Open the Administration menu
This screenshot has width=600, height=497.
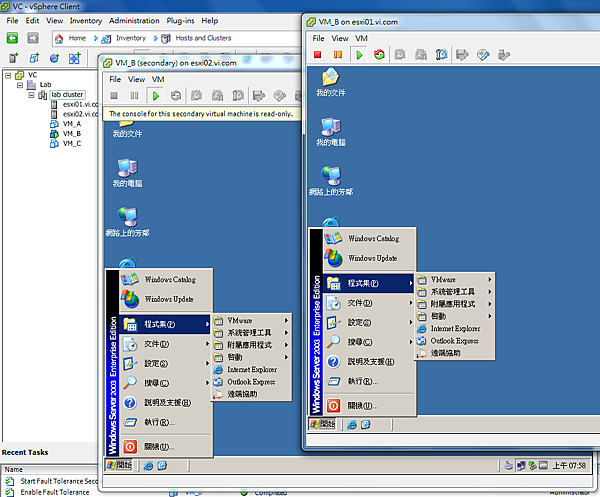click(x=134, y=20)
